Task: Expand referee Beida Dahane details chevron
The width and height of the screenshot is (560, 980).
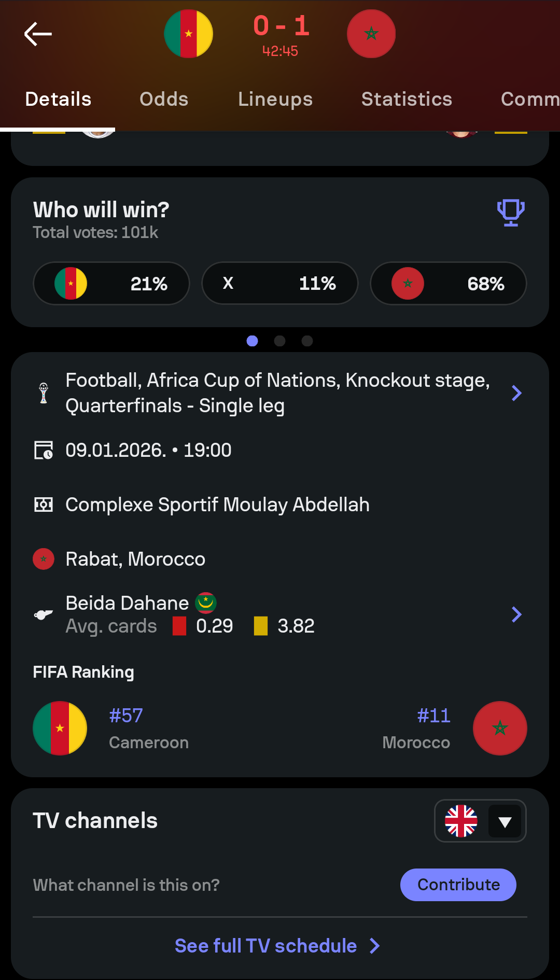Action: click(516, 614)
